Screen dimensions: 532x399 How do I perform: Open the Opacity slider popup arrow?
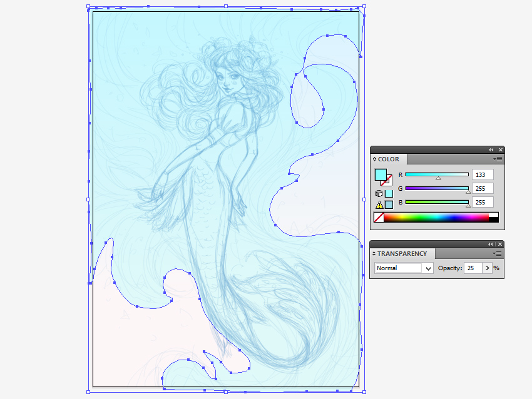tap(487, 268)
